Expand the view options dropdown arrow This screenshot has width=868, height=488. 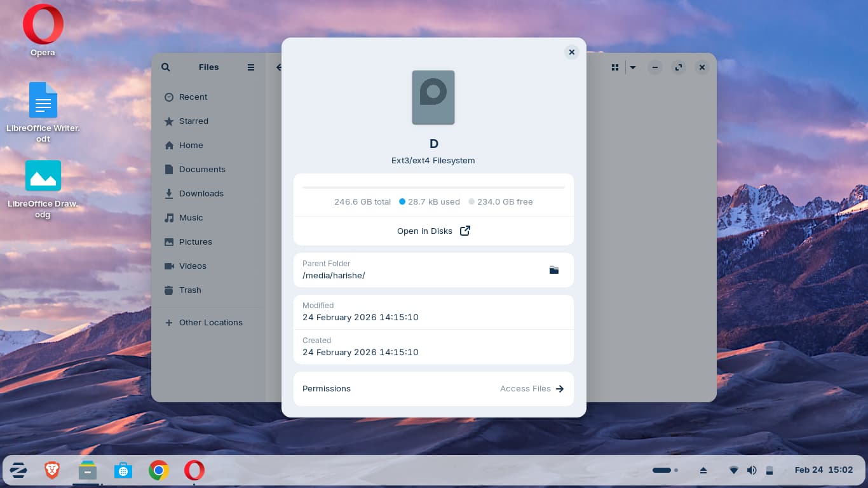click(633, 67)
